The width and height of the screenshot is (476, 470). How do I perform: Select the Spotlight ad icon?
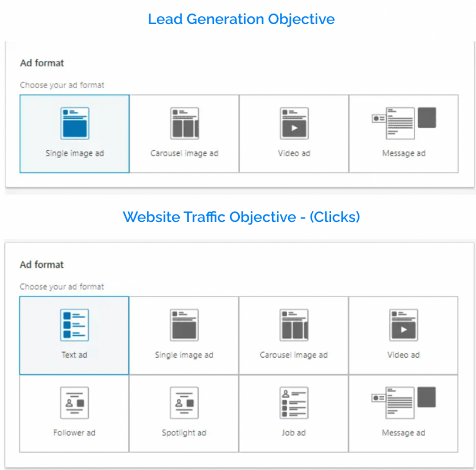(x=184, y=403)
